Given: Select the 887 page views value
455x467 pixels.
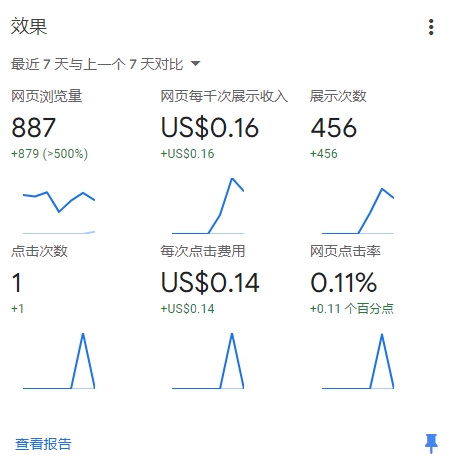Looking at the screenshot, I should point(33,128).
